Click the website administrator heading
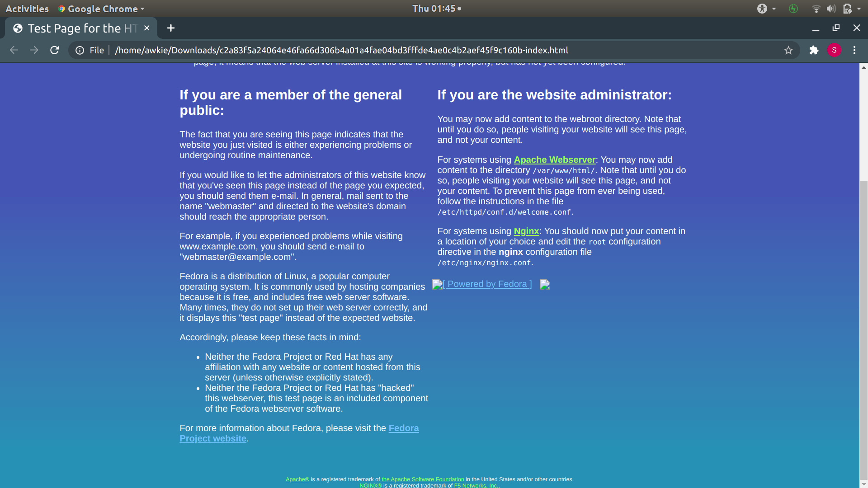Image resolution: width=868 pixels, height=488 pixels. pos(555,95)
